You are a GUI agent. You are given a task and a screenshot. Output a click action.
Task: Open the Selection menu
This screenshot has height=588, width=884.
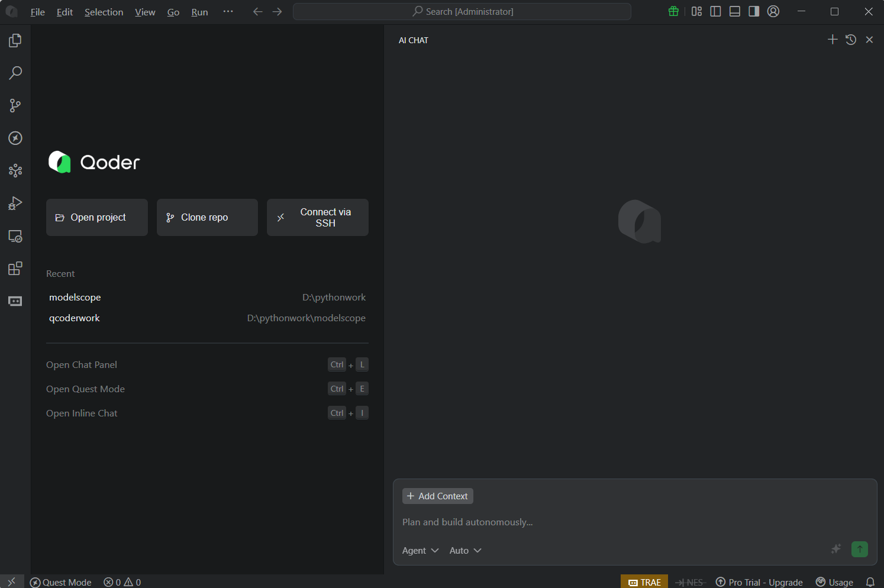point(104,12)
